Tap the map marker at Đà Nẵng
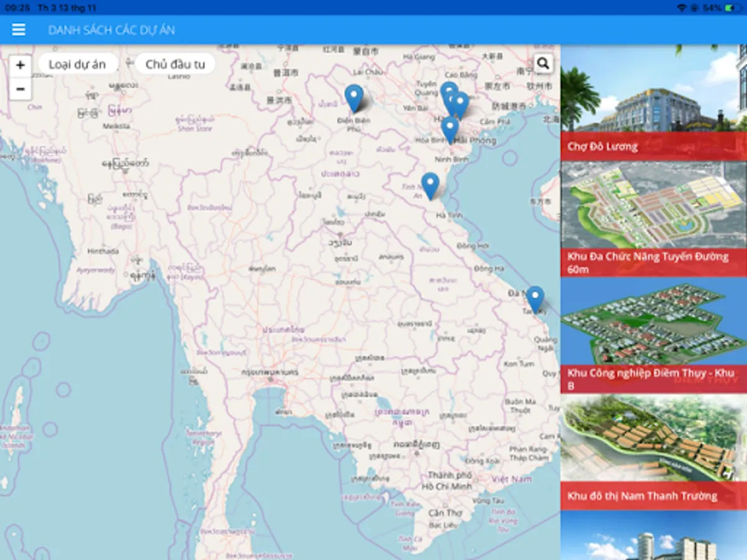Screen dimensions: 747x560 point(535,298)
